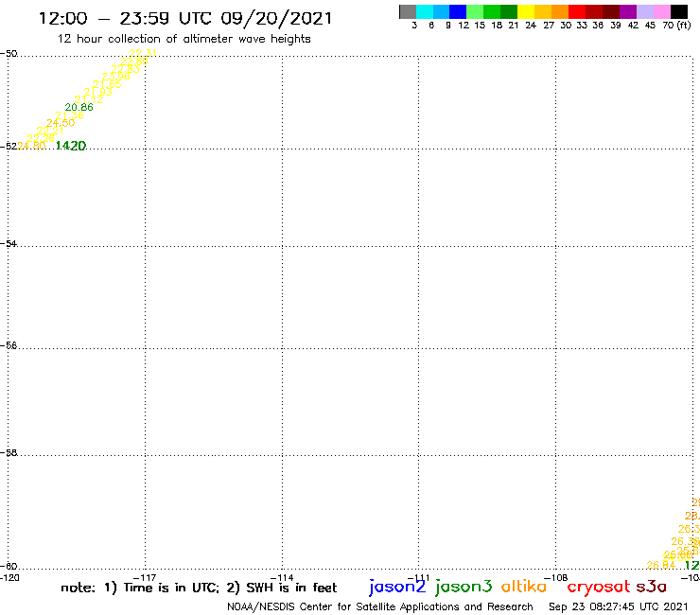
Task: Click the 'jason2' satellite label
Action: tap(397, 587)
